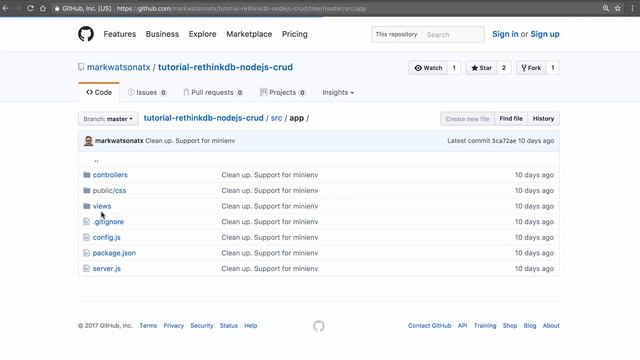Open config.js file link
The image size is (640, 360).
point(107,237)
